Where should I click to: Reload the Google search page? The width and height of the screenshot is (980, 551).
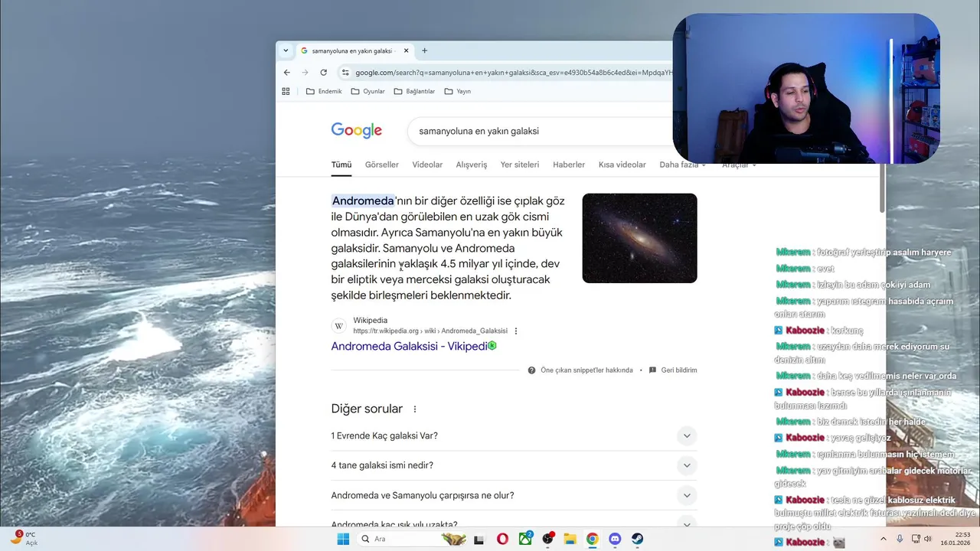tap(323, 73)
